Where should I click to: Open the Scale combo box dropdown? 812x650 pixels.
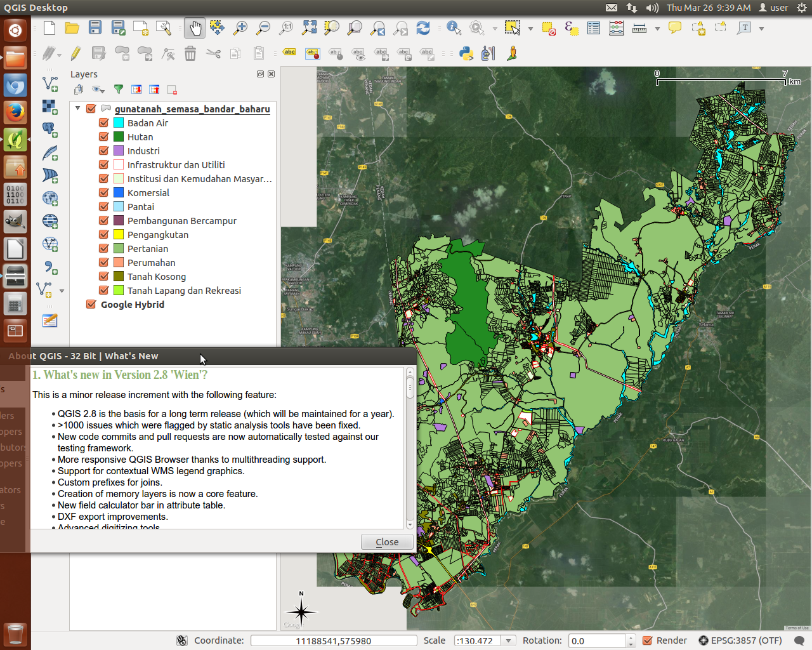(x=508, y=641)
